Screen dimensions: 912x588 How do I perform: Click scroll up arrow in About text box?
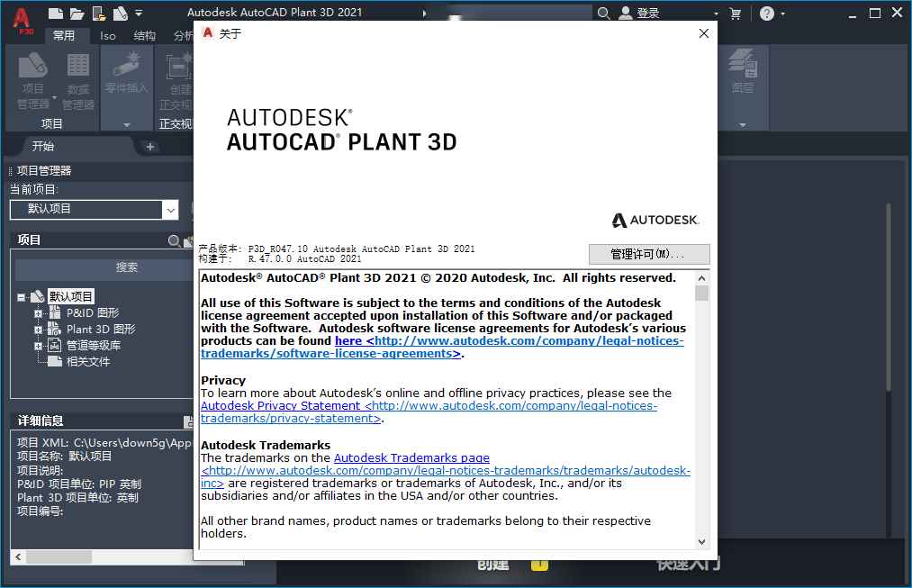click(x=701, y=278)
